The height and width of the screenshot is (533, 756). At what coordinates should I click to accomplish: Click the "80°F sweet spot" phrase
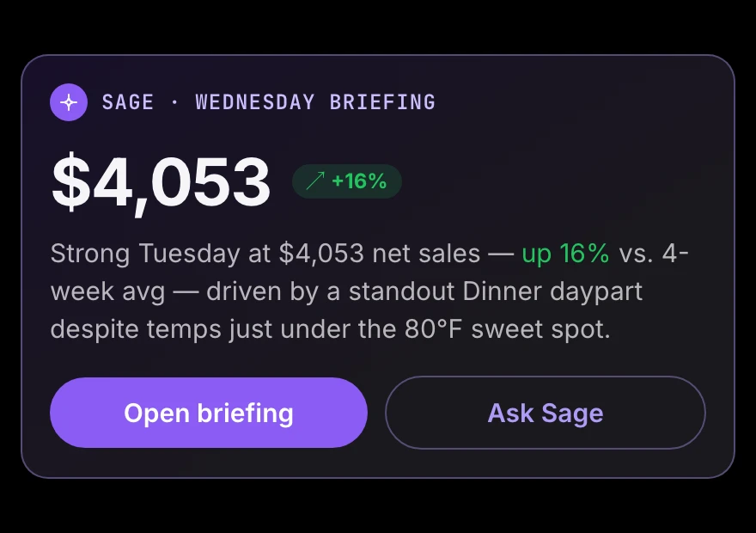[507, 329]
